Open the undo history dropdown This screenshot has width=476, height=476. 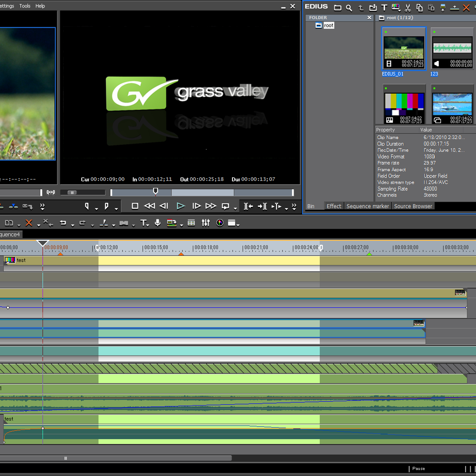(x=73, y=225)
